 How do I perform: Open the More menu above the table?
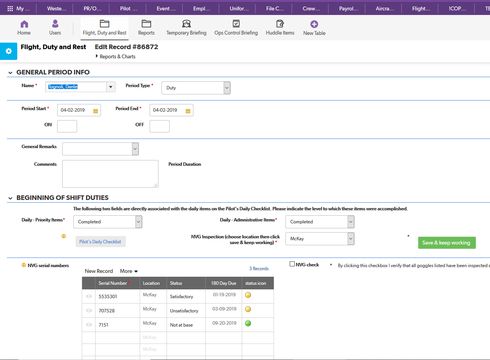[x=129, y=271]
